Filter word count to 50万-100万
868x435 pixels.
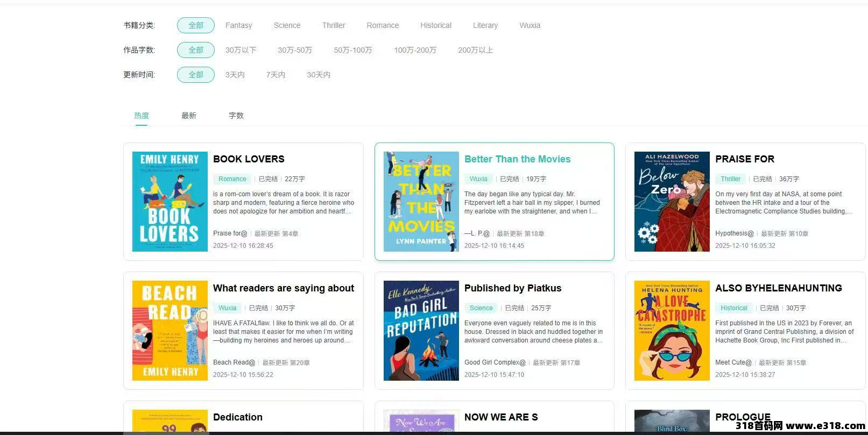click(352, 50)
